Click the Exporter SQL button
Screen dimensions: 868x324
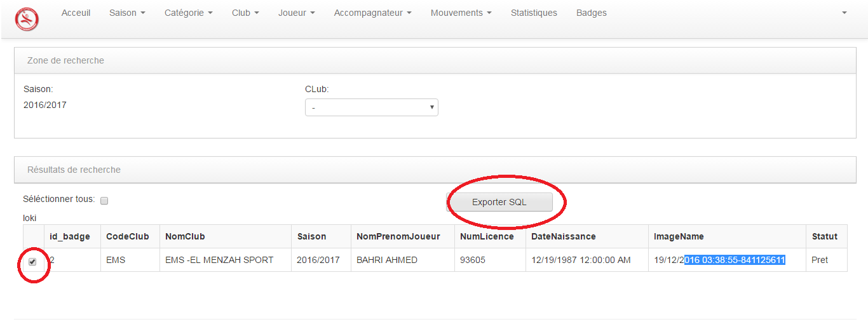[499, 202]
